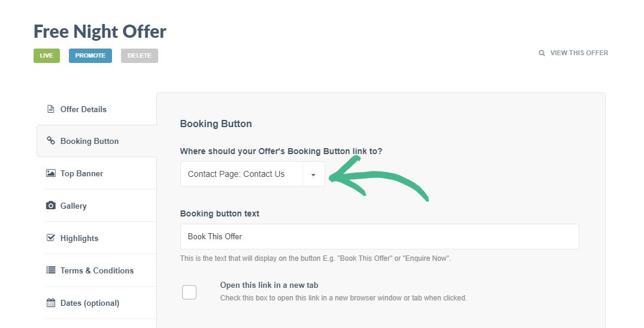Click the Booking Button chain-link icon

pos(51,141)
